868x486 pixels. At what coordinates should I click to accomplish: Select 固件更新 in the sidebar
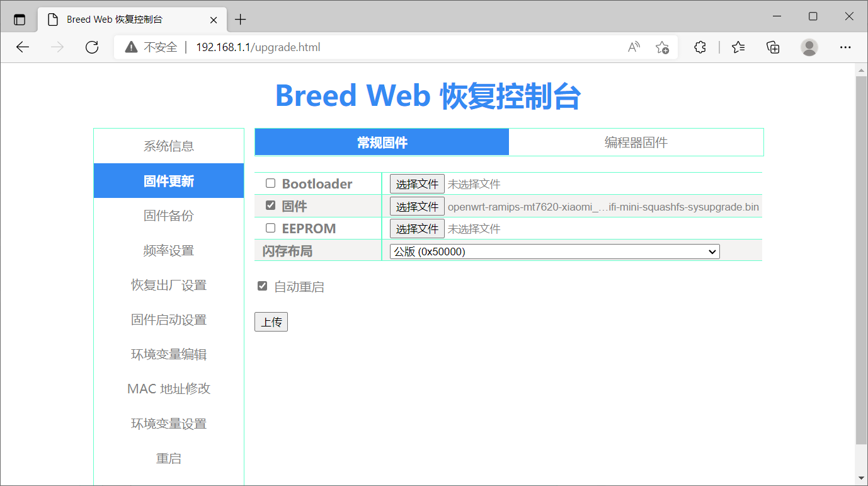click(169, 181)
